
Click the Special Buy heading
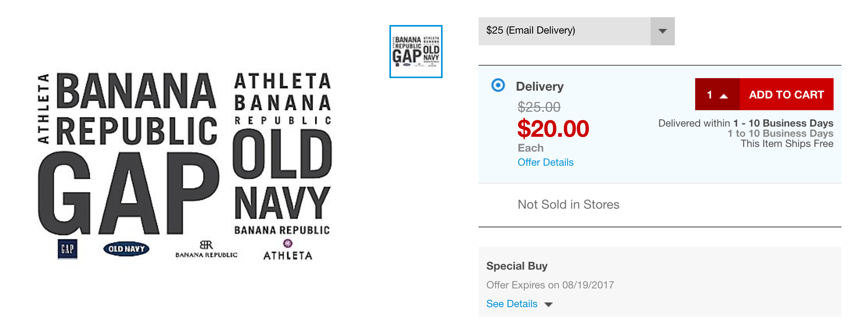point(517,266)
